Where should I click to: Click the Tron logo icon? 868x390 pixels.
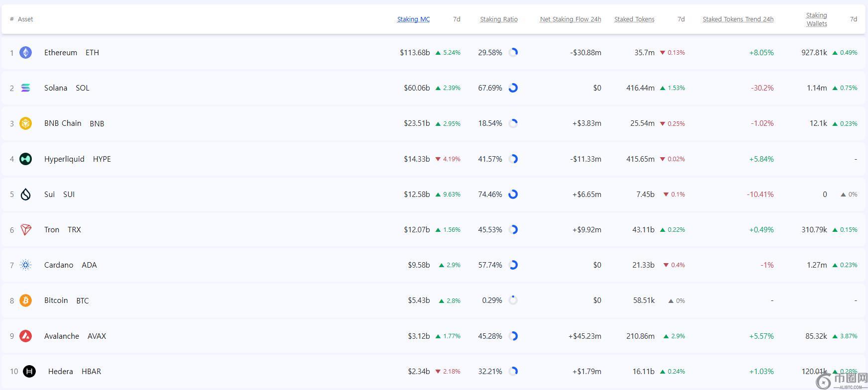pyautogui.click(x=25, y=230)
